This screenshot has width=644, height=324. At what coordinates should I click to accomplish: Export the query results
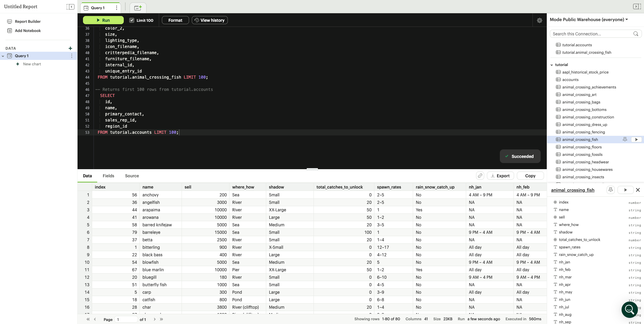coord(500,176)
